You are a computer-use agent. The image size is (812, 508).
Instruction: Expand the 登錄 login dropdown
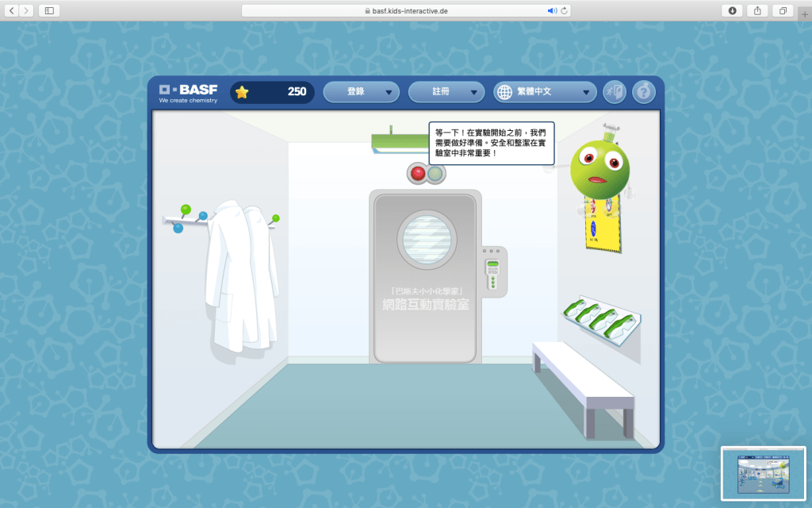pos(361,92)
